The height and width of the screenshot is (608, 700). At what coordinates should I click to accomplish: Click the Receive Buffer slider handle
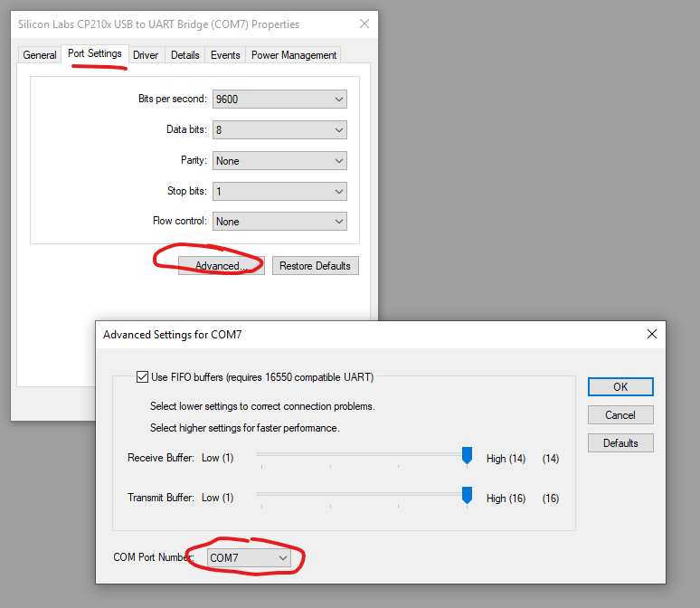(x=467, y=456)
